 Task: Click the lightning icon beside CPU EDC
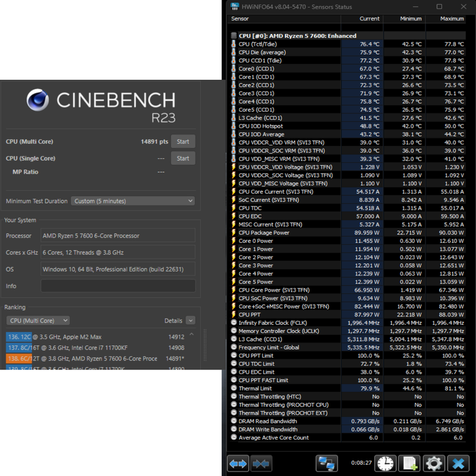[x=233, y=216]
